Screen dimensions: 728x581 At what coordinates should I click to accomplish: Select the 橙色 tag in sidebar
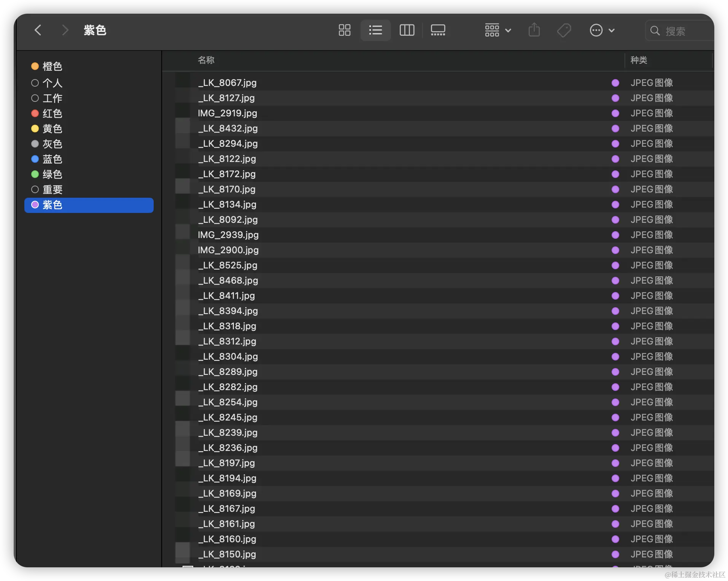tap(89, 66)
